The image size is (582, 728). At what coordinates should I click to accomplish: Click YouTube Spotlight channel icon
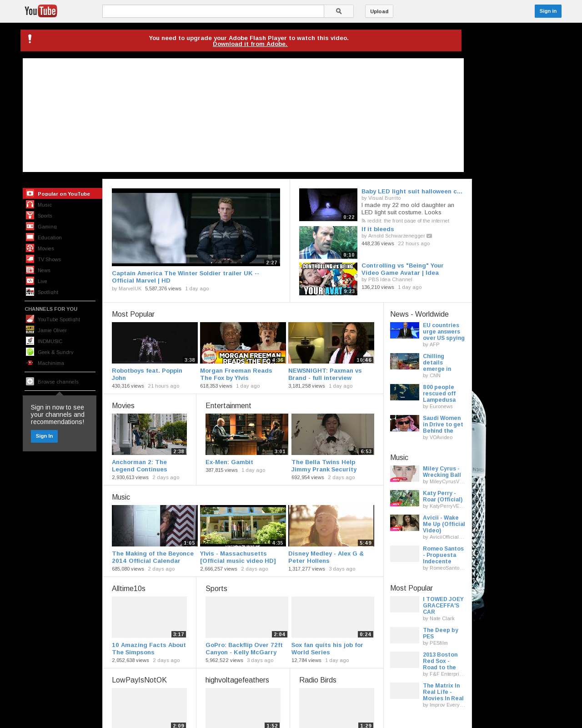pyautogui.click(x=30, y=319)
